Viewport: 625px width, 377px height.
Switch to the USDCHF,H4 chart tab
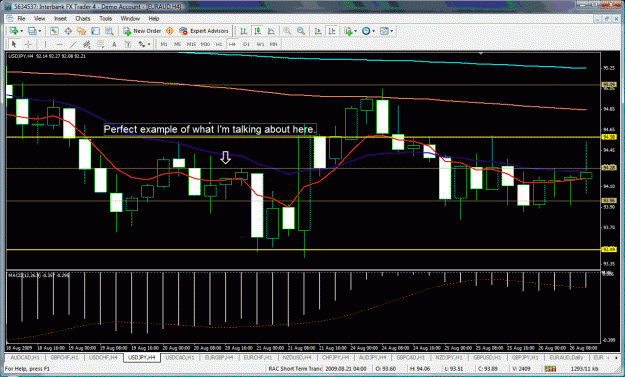[x=103, y=357]
